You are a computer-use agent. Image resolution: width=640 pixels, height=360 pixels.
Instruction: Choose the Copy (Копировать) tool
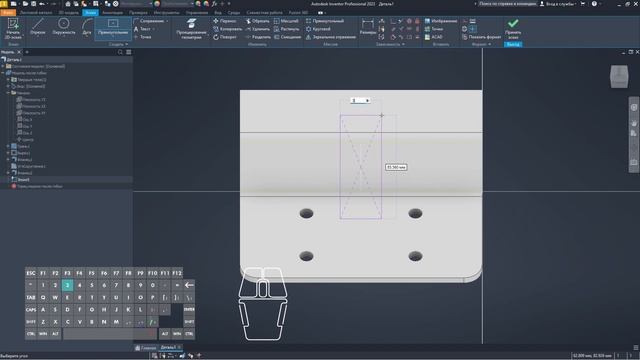(228, 29)
